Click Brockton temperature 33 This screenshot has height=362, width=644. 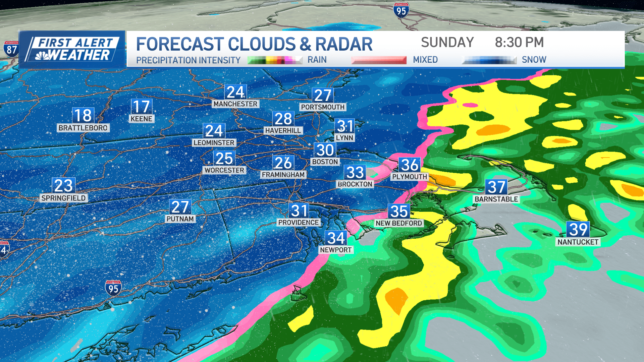point(355,172)
